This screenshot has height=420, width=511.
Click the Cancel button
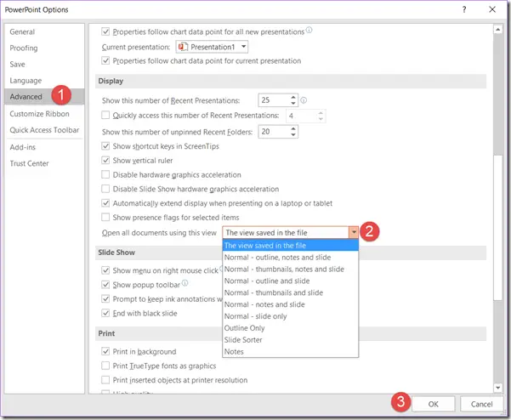[481, 404]
